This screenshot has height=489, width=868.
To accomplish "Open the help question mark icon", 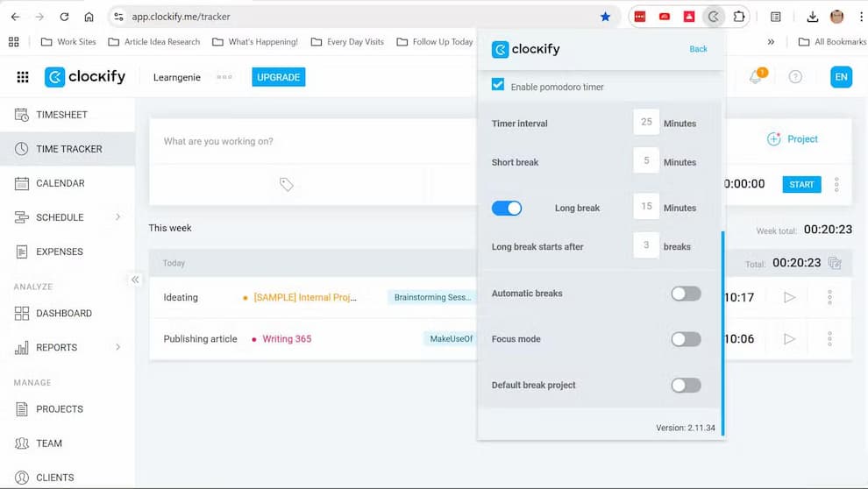I will click(795, 77).
